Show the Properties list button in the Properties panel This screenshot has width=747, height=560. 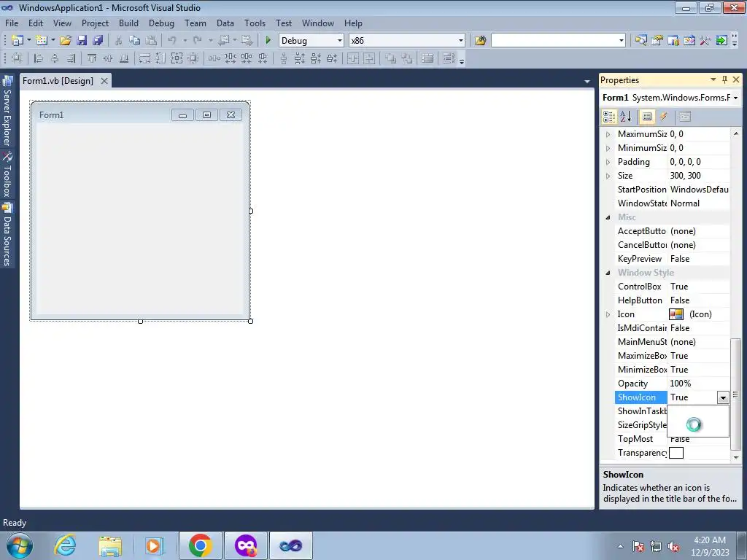pyautogui.click(x=647, y=116)
